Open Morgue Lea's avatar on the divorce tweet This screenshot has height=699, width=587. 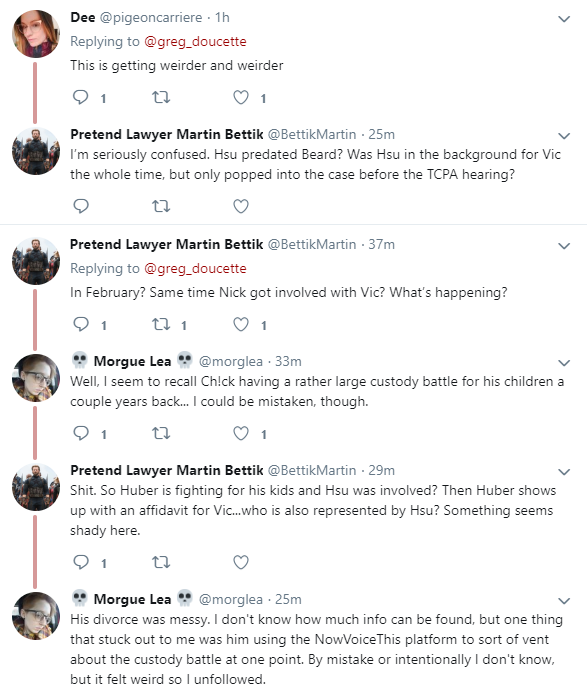click(36, 616)
